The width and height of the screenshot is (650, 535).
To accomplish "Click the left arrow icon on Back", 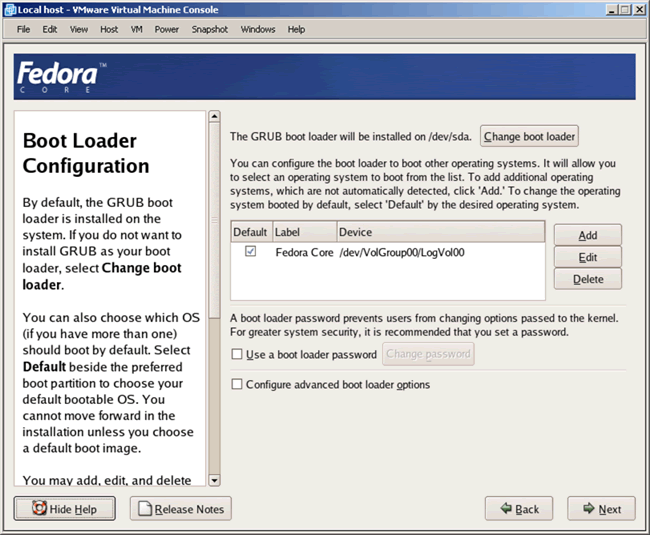I will tap(505, 509).
